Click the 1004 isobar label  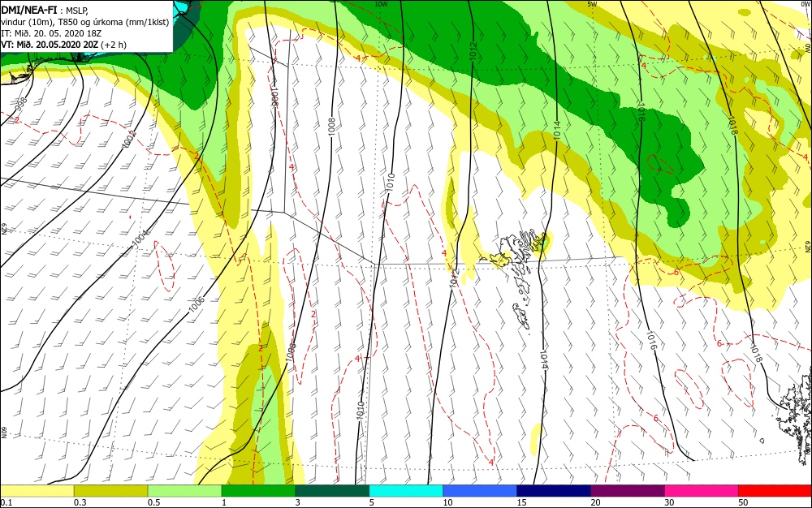pyautogui.click(x=140, y=238)
